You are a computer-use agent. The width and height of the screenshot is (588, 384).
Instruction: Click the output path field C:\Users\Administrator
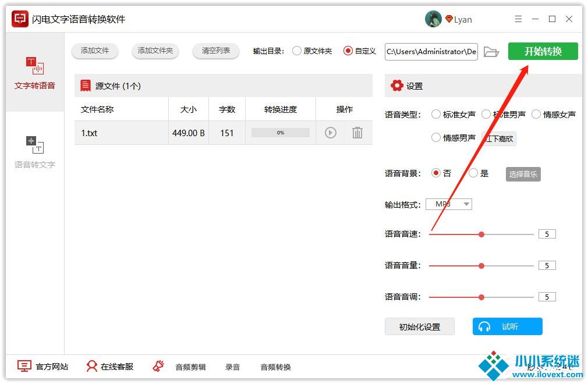pyautogui.click(x=431, y=52)
